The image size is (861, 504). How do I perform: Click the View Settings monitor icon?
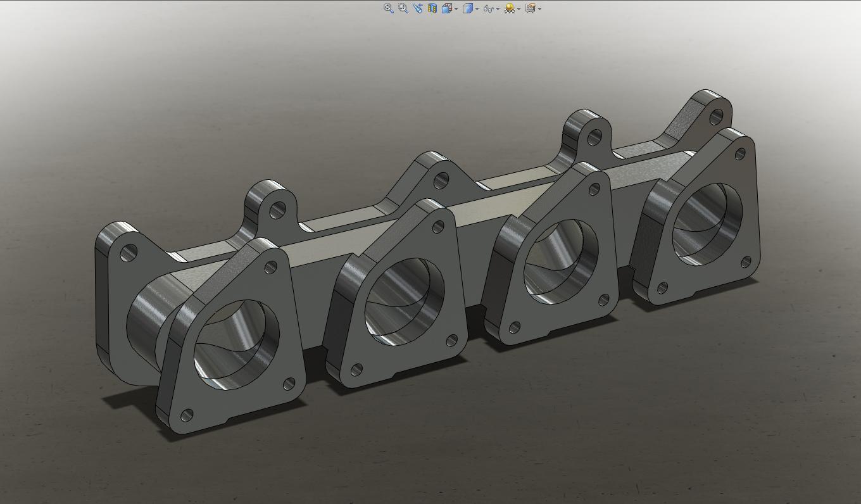coord(530,8)
